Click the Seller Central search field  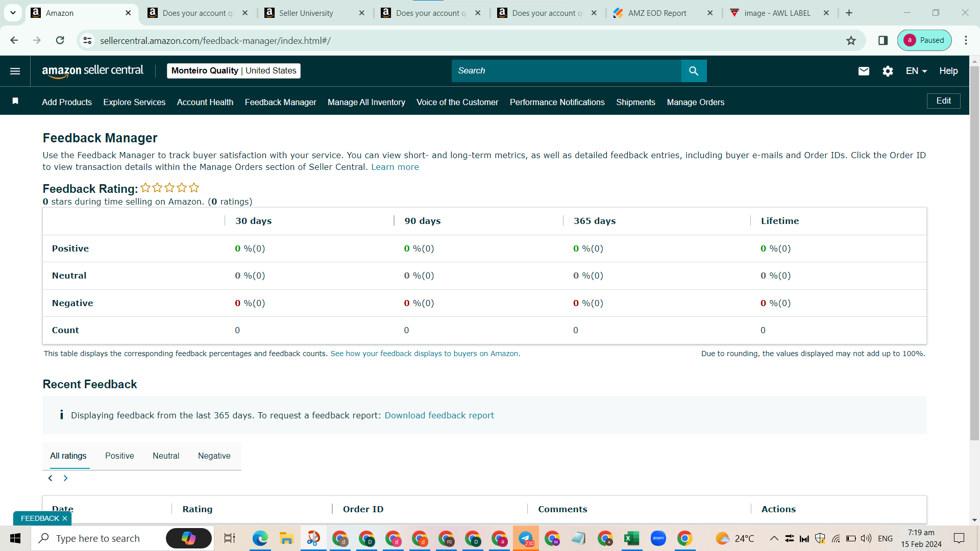click(567, 71)
